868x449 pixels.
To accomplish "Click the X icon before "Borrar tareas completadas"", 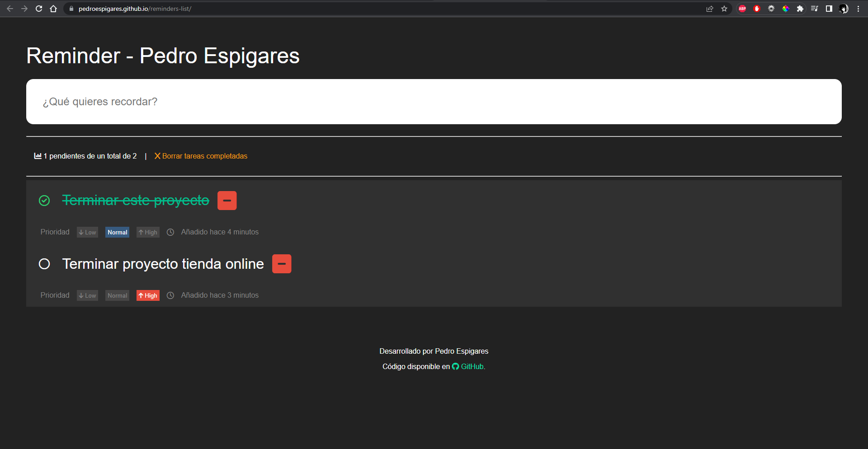I will point(157,155).
